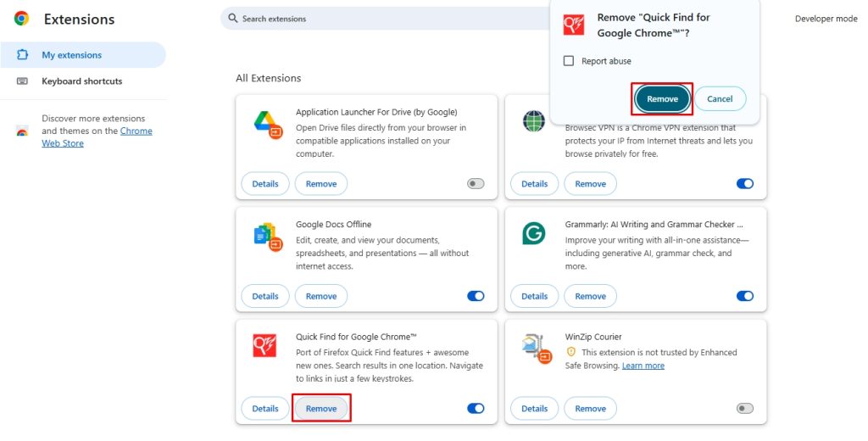Open the Chrome Web Store link
The width and height of the screenshot is (868, 441).
tap(97, 137)
